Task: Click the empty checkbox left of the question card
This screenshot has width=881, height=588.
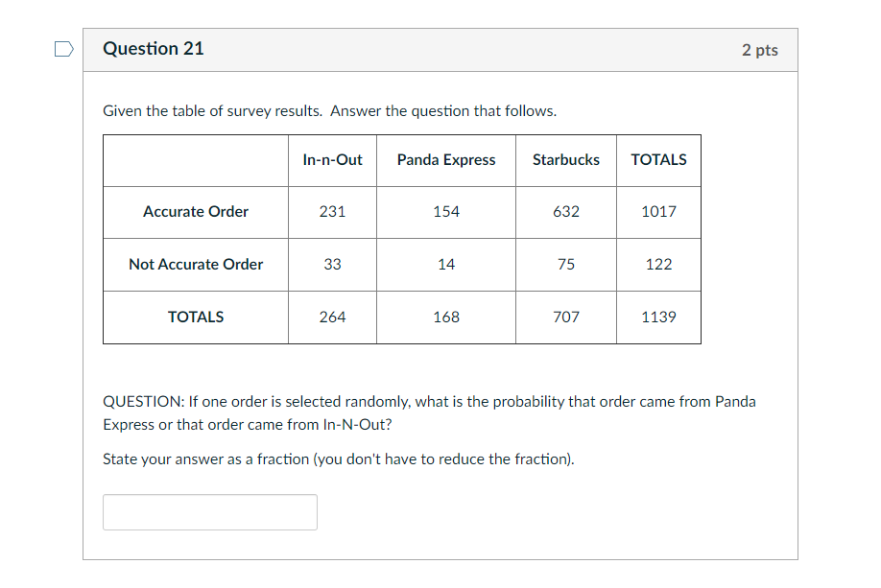Action: click(x=62, y=49)
